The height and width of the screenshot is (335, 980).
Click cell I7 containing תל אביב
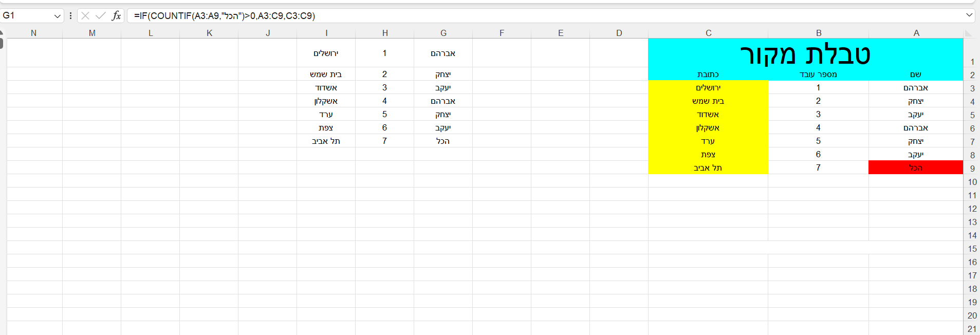[326, 141]
